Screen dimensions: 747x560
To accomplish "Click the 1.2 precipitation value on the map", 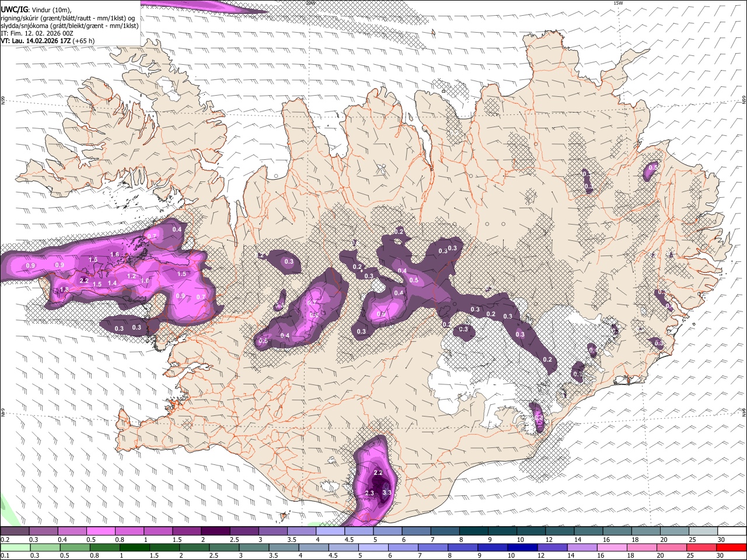I will tap(131, 276).
